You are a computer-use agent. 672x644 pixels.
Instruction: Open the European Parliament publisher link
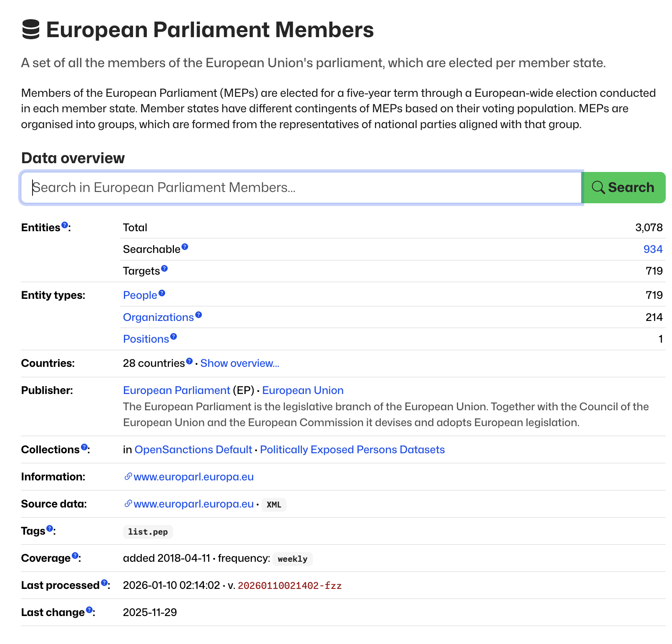click(x=176, y=390)
